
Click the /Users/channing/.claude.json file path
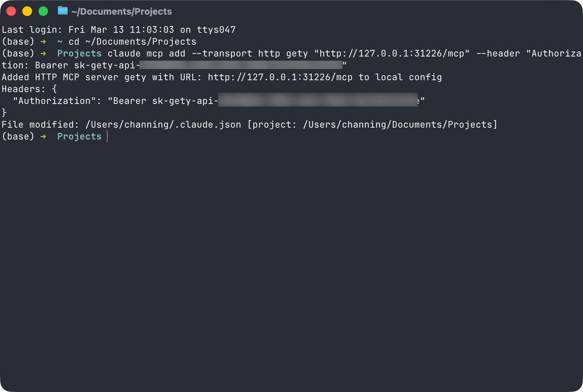point(163,125)
